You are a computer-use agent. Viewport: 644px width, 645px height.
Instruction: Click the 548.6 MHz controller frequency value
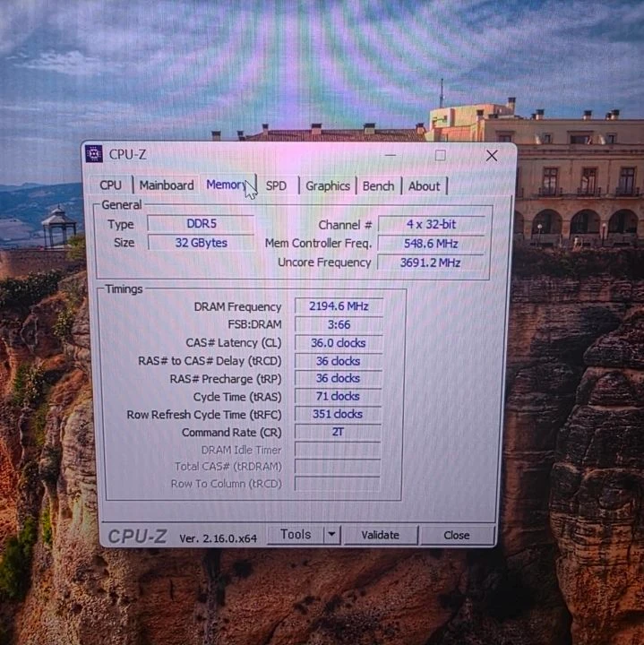431,244
